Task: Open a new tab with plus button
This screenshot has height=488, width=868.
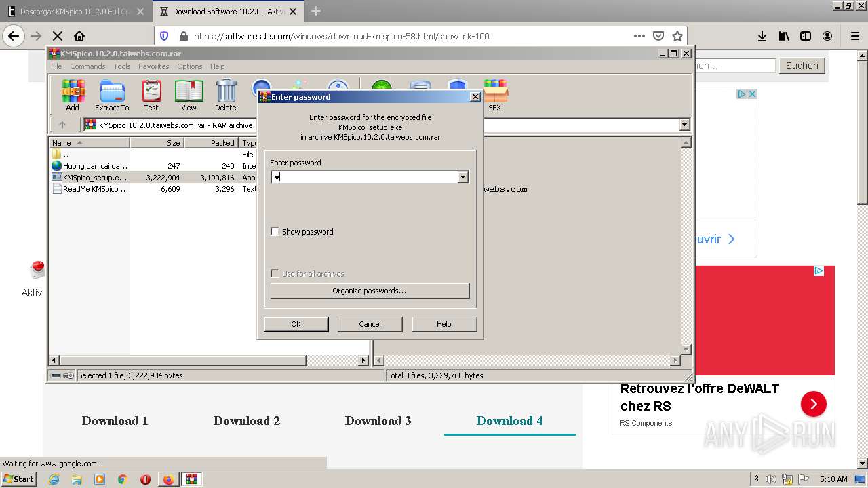Action: (316, 11)
